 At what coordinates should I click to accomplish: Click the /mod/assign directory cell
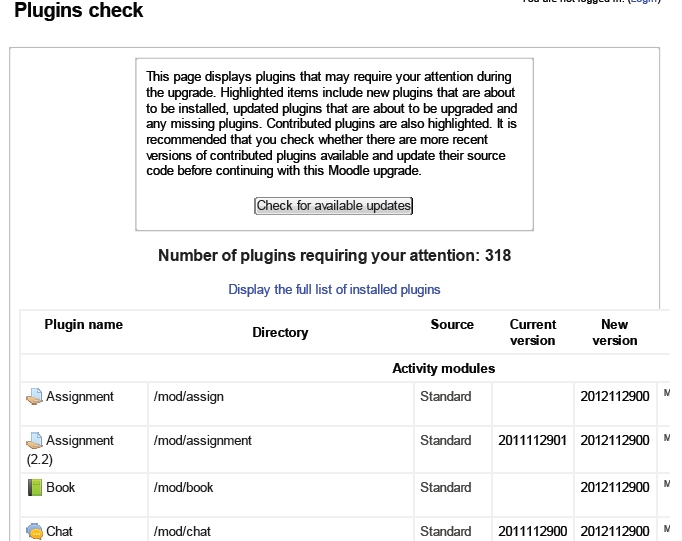[189, 397]
